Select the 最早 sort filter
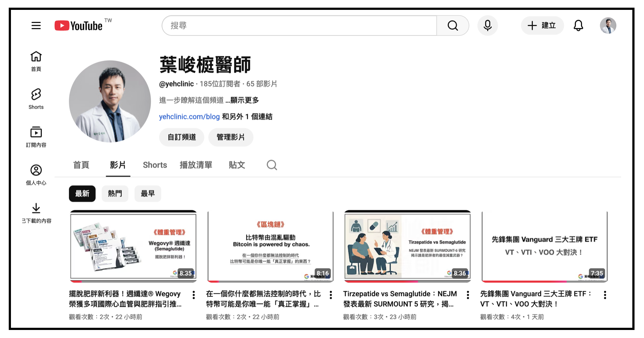The height and width of the screenshot is (338, 644). tap(148, 193)
